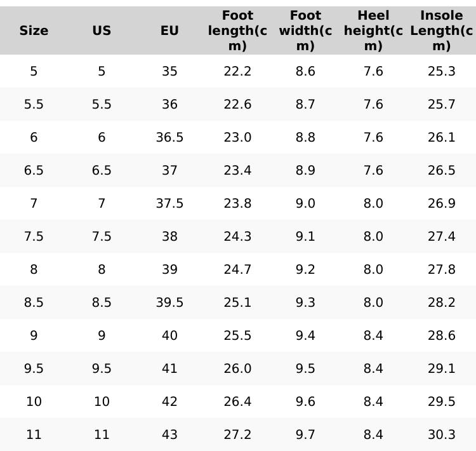
Task: Select the EU 36.5 cell
Action: pos(169,137)
